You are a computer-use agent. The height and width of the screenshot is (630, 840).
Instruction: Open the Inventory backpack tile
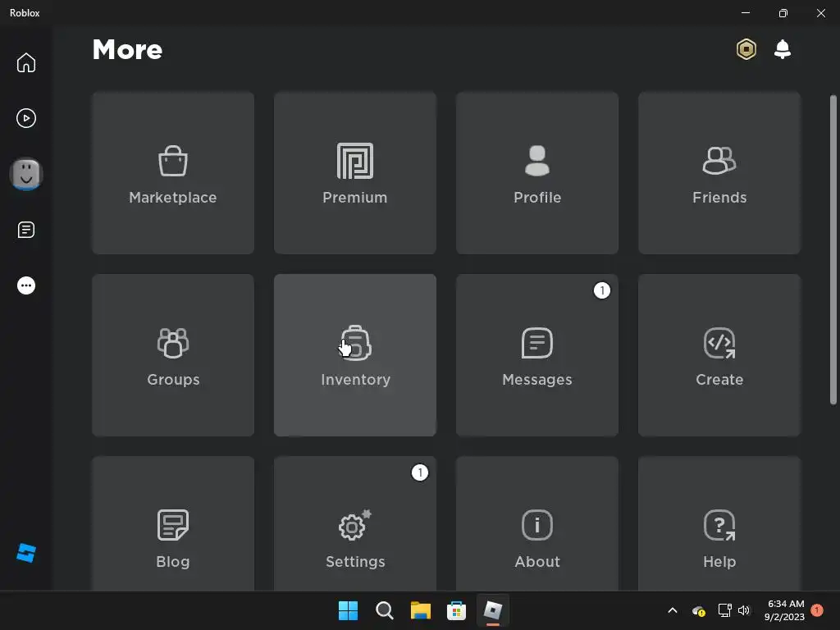[355, 355]
